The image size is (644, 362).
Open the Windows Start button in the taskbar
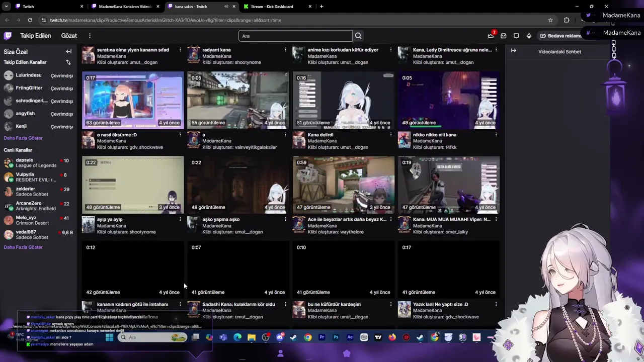coord(109,337)
